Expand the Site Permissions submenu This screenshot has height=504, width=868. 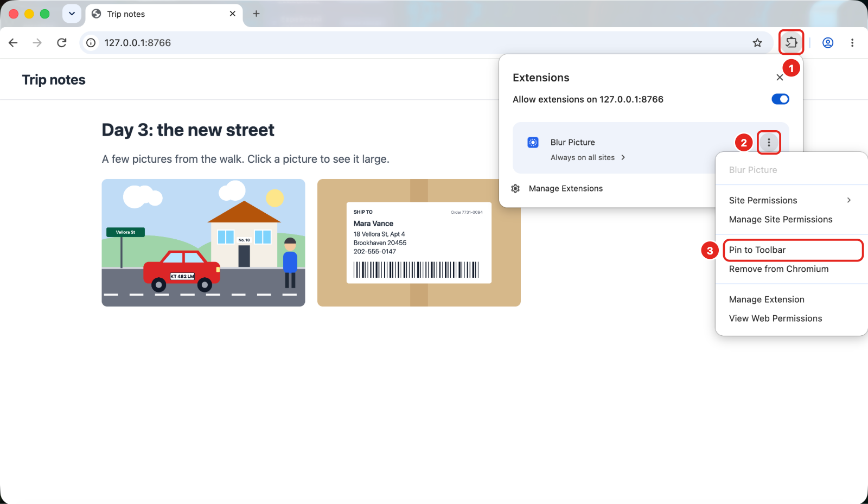coord(790,200)
